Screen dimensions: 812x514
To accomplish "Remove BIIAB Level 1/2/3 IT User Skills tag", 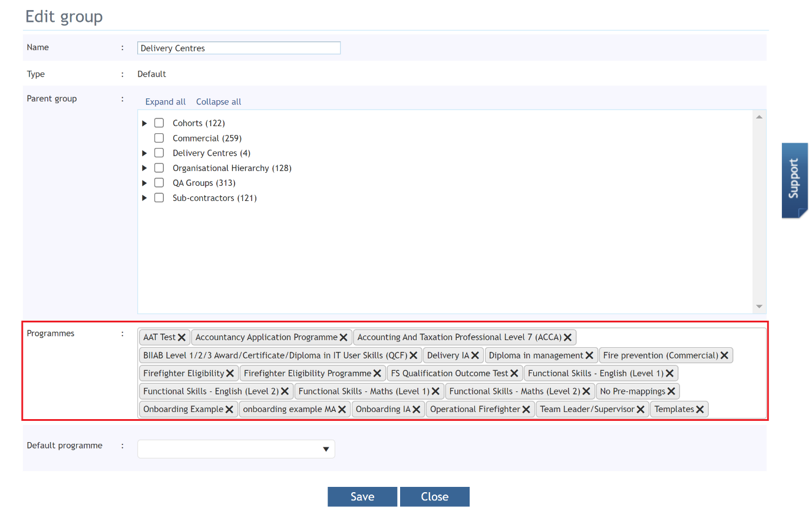I will [x=414, y=355].
